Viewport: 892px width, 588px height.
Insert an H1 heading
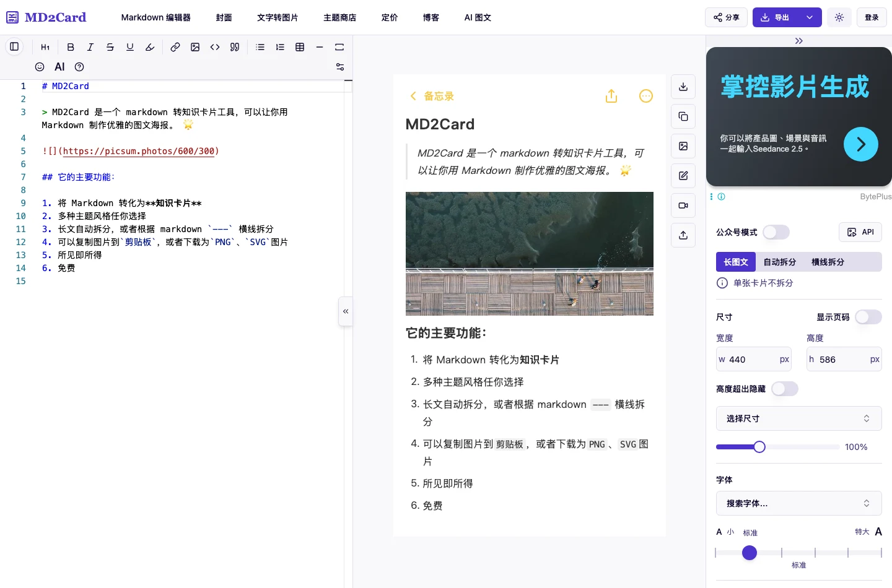coord(45,47)
